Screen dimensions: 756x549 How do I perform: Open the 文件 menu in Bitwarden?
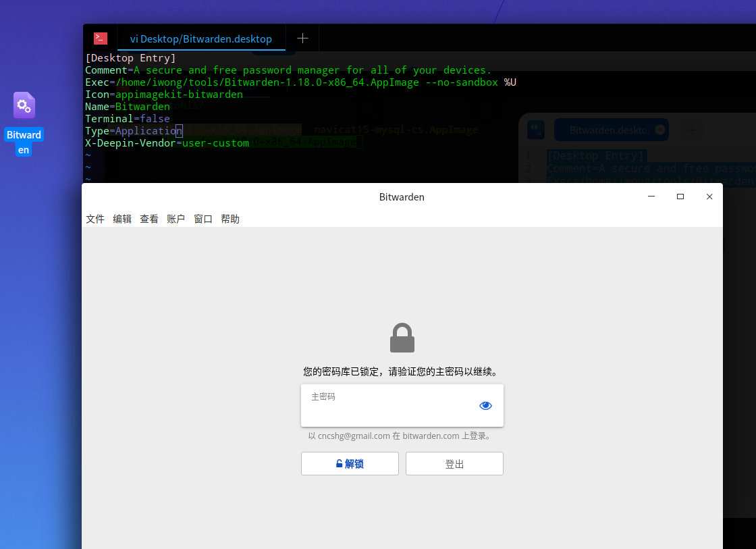[x=95, y=219]
